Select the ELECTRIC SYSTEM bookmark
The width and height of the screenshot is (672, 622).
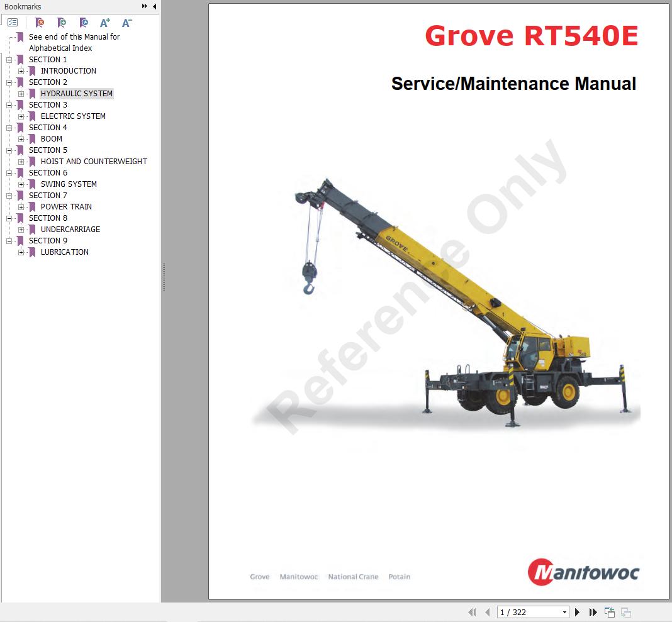73,116
